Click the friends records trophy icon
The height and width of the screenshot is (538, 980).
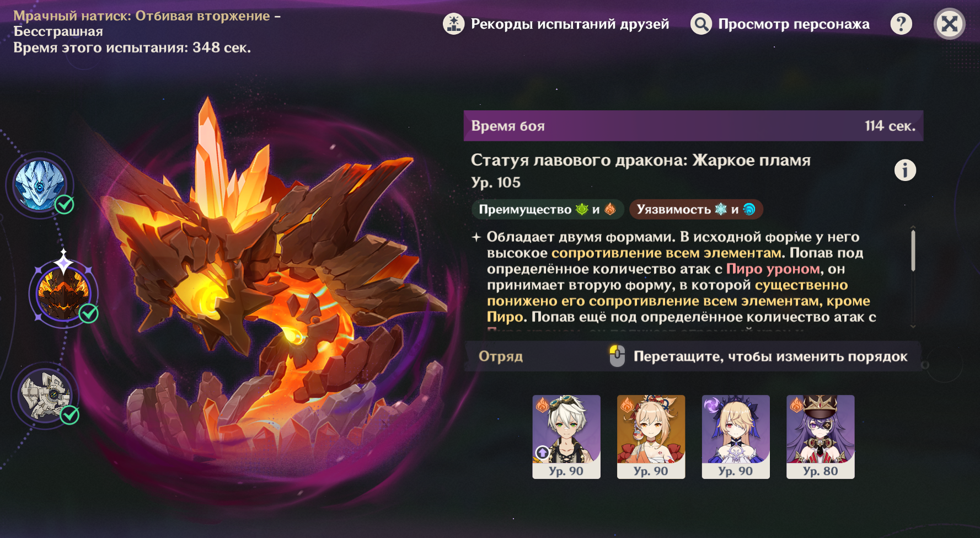coord(453,24)
